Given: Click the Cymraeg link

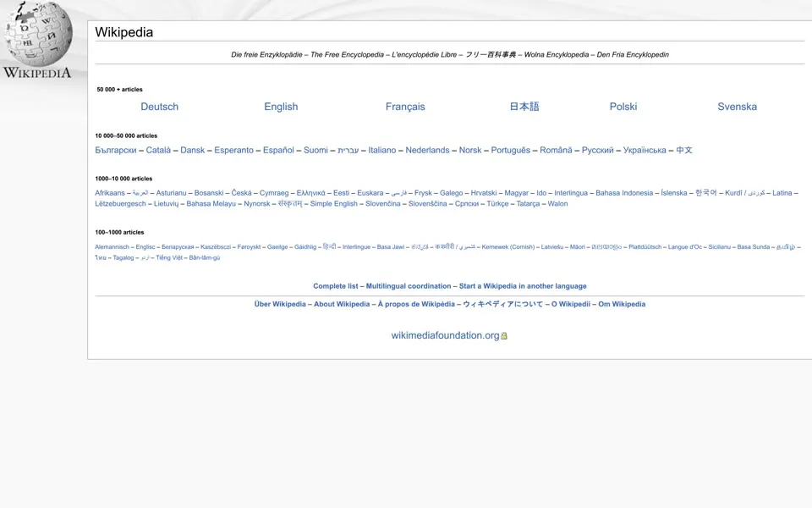Looking at the screenshot, I should (274, 193).
